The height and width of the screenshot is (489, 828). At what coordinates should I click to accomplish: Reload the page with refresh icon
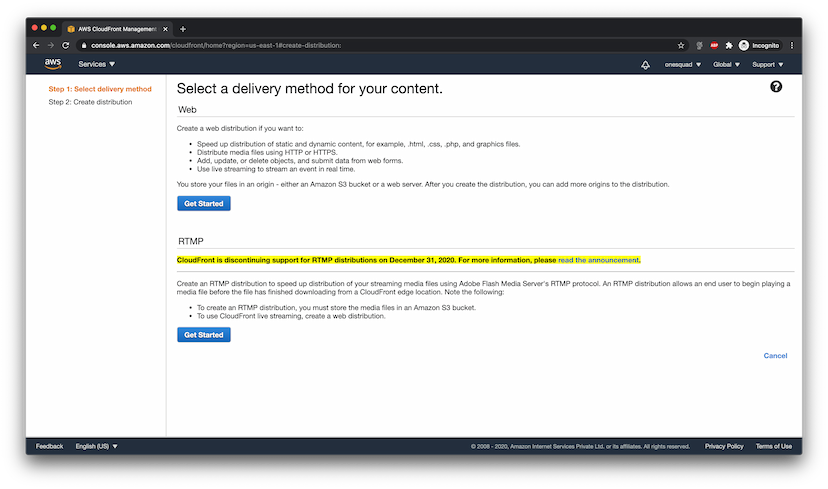pyautogui.click(x=65, y=45)
